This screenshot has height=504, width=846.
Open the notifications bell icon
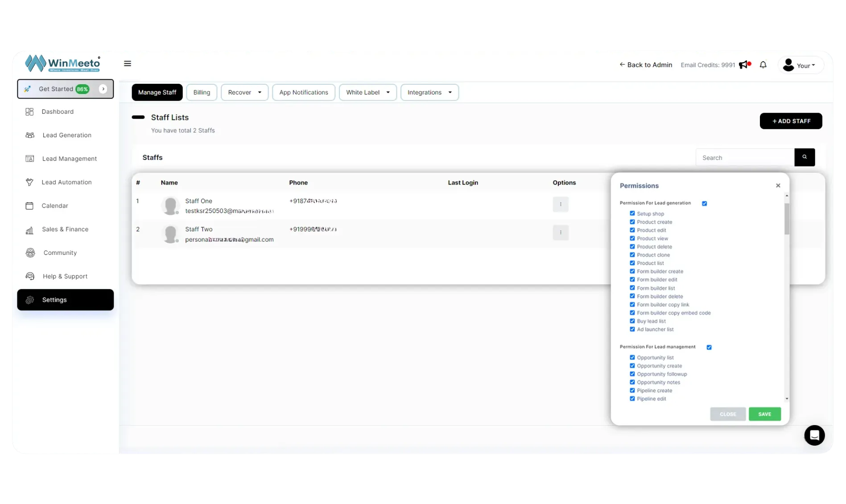point(763,65)
